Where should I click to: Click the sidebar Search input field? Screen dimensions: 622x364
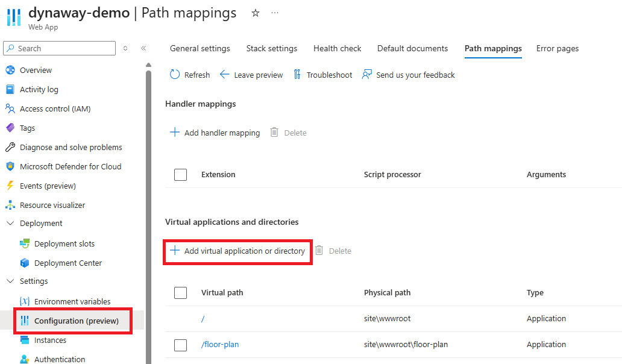63,48
